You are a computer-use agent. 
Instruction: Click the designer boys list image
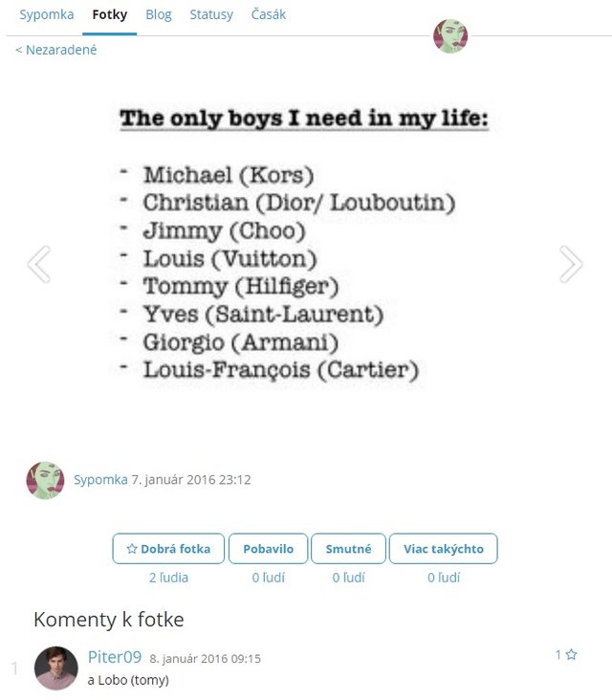point(304,245)
